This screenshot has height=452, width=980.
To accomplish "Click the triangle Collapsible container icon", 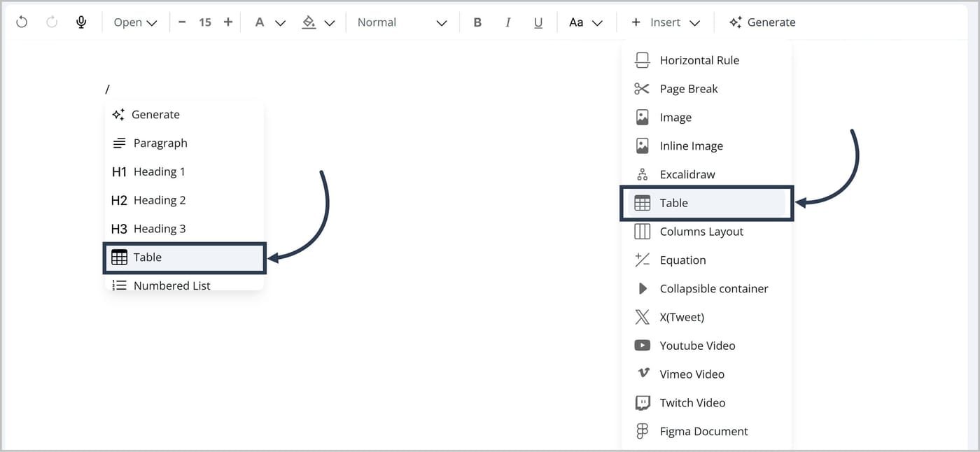I will 643,289.
